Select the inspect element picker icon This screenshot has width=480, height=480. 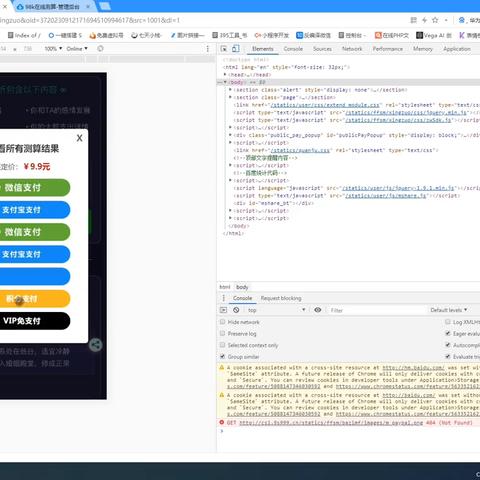pyautogui.click(x=224, y=49)
